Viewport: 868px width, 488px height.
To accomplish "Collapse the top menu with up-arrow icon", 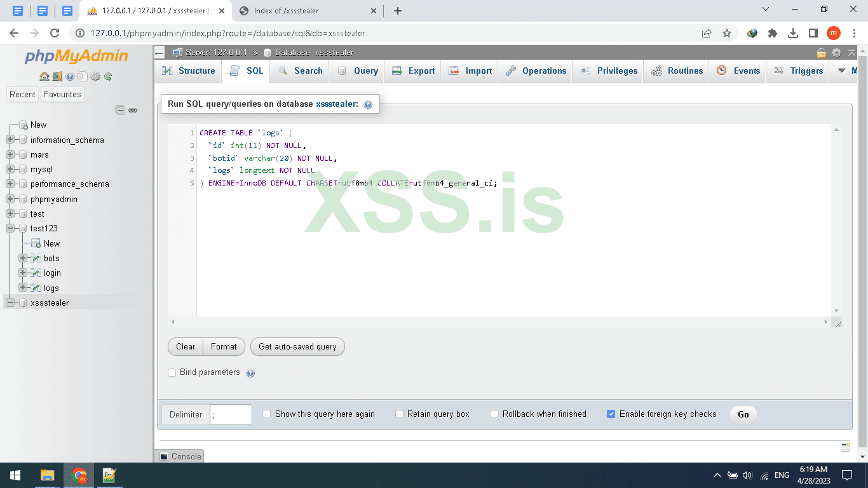I will [851, 53].
